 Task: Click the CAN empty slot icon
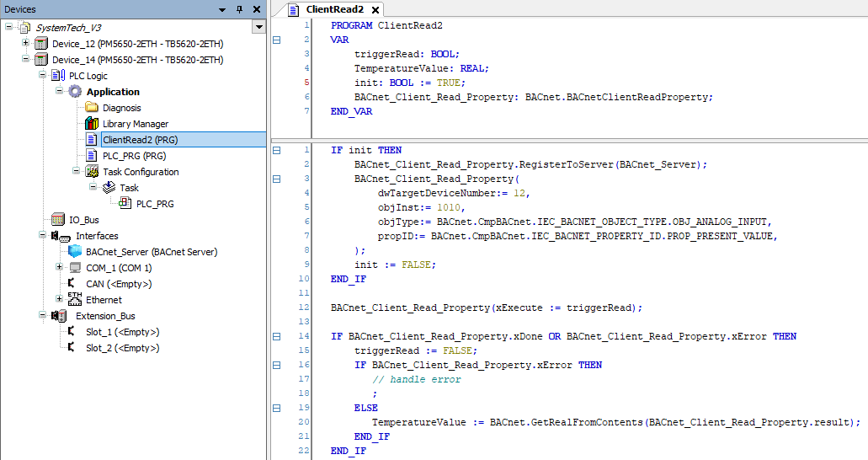72,283
